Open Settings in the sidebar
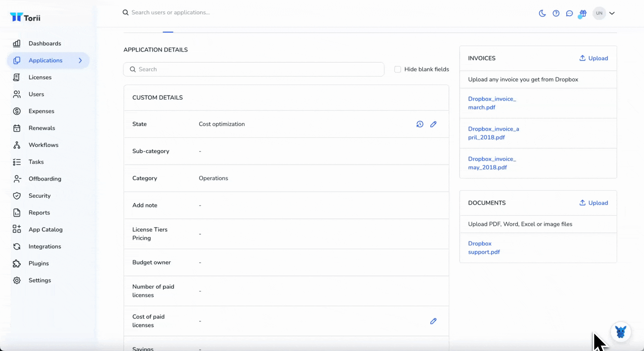Image resolution: width=644 pixels, height=351 pixels. point(40,280)
